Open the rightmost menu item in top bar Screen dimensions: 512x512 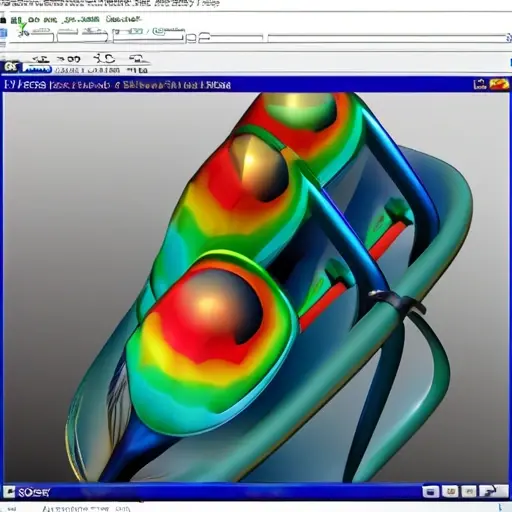click(x=123, y=19)
